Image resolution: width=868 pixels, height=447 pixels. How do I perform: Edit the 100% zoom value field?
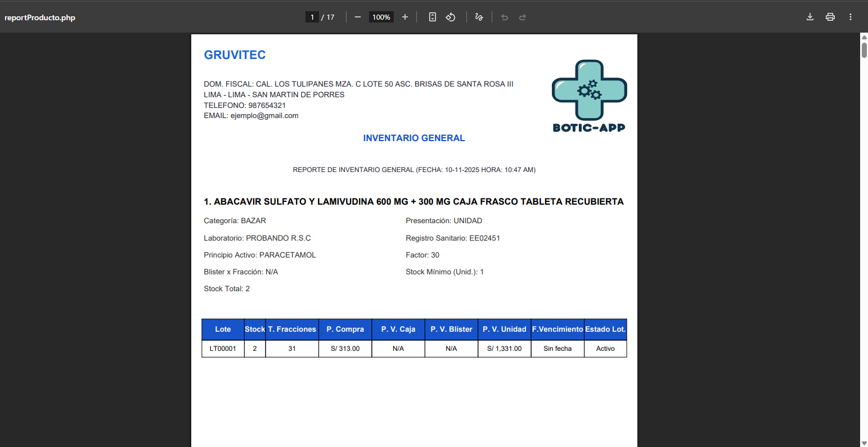(381, 17)
